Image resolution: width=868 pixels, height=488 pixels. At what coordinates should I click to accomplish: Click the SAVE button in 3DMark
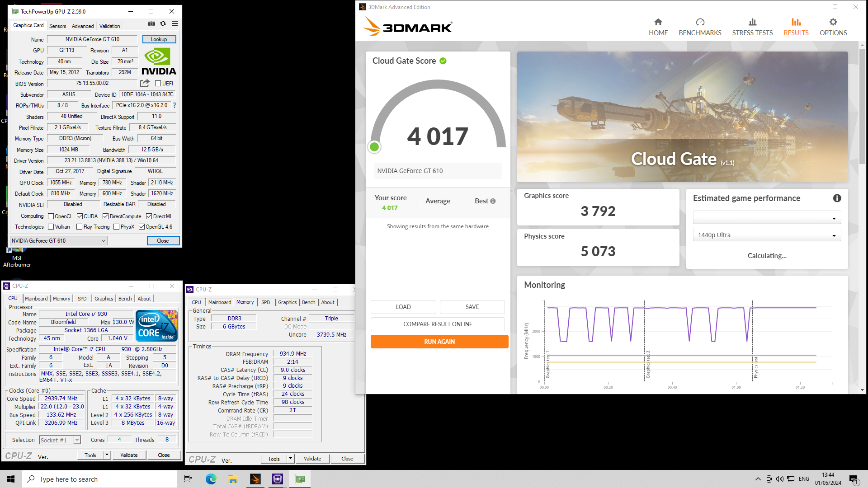click(472, 307)
